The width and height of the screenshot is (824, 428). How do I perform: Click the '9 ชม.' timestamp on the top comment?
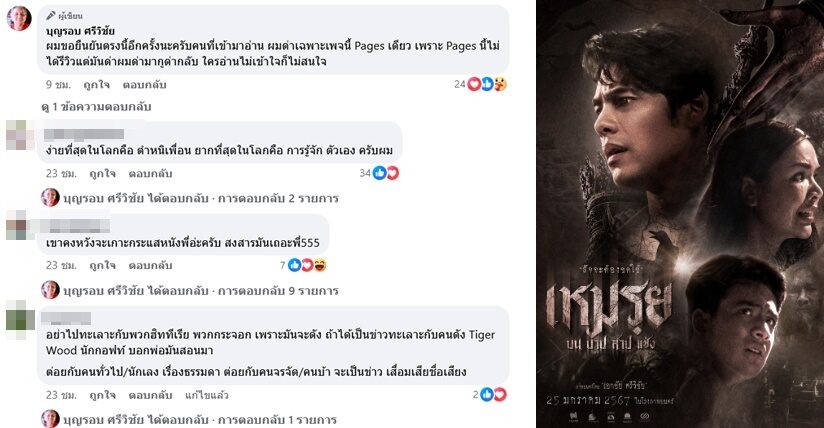click(x=58, y=85)
